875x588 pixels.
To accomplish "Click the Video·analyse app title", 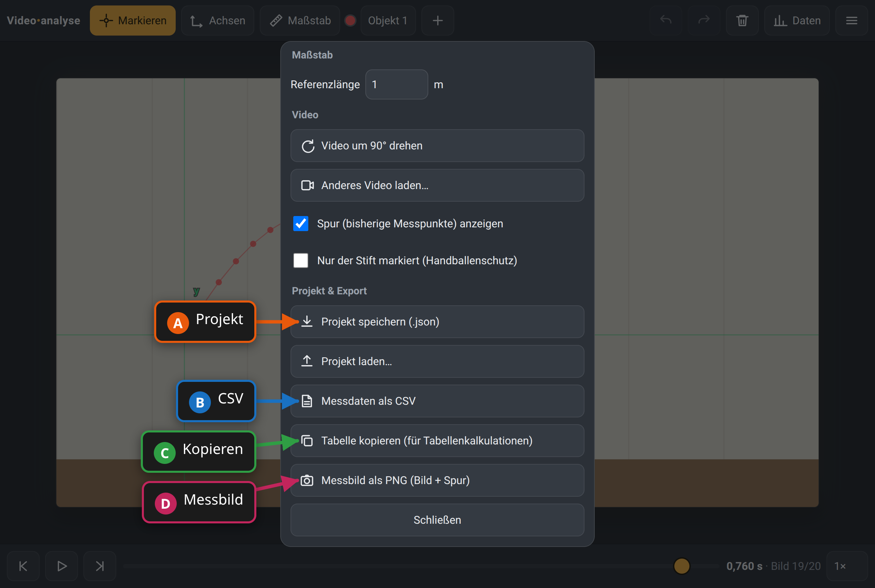I will pyautogui.click(x=43, y=21).
